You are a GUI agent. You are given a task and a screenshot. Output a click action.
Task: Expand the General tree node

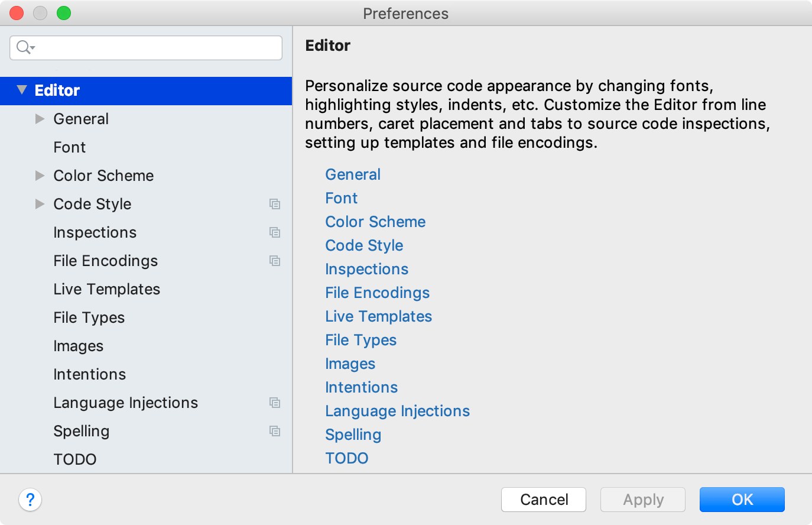click(40, 119)
